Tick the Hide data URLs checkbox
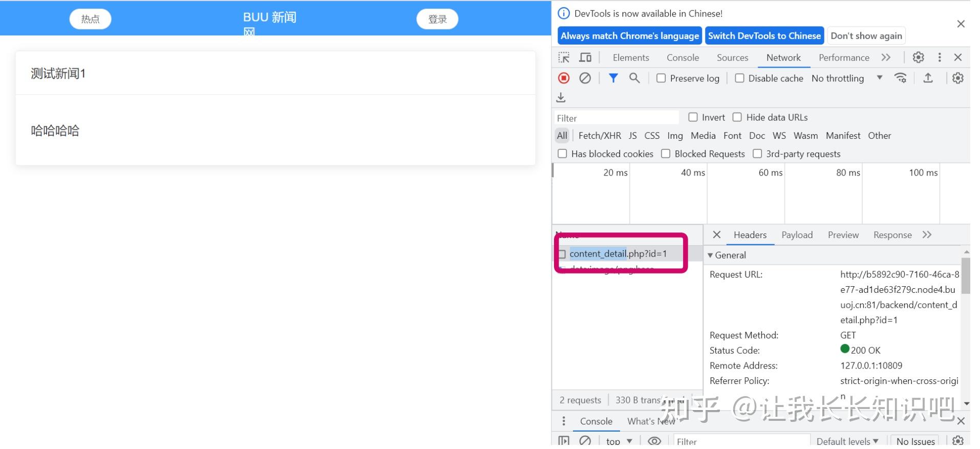Viewport: 980px width, 449px height. pyautogui.click(x=737, y=117)
